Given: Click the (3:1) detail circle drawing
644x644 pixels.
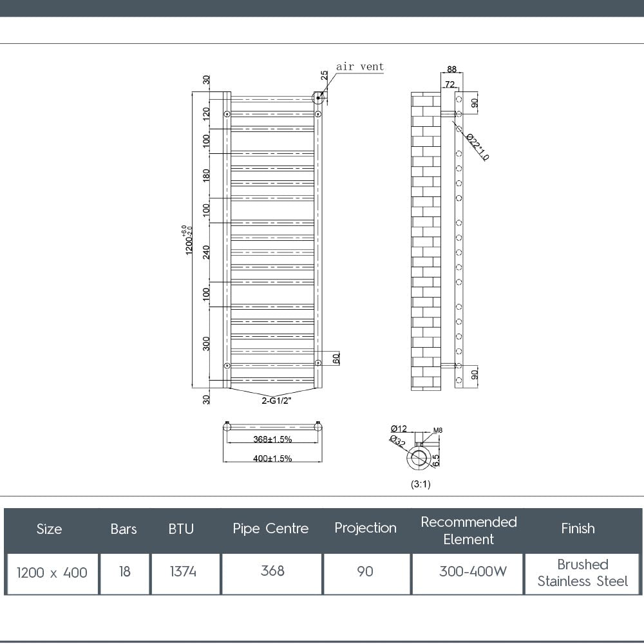Looking at the screenshot, I should point(419,459).
